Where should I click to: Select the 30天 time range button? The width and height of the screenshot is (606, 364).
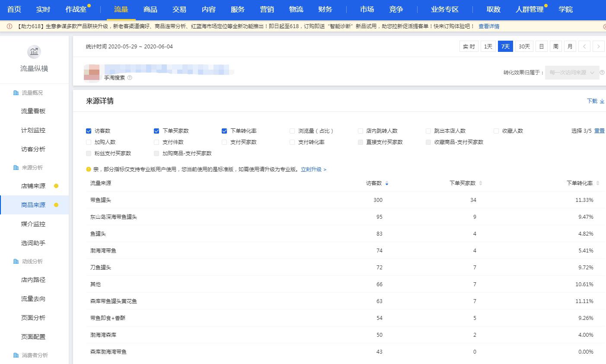coord(524,47)
